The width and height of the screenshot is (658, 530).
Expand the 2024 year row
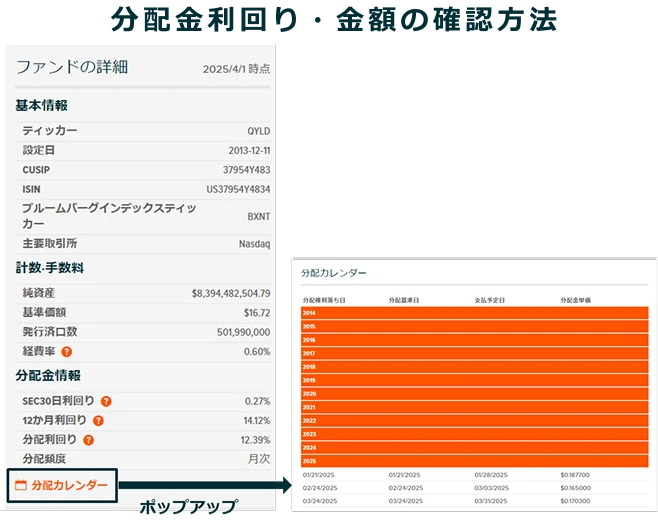[475, 447]
